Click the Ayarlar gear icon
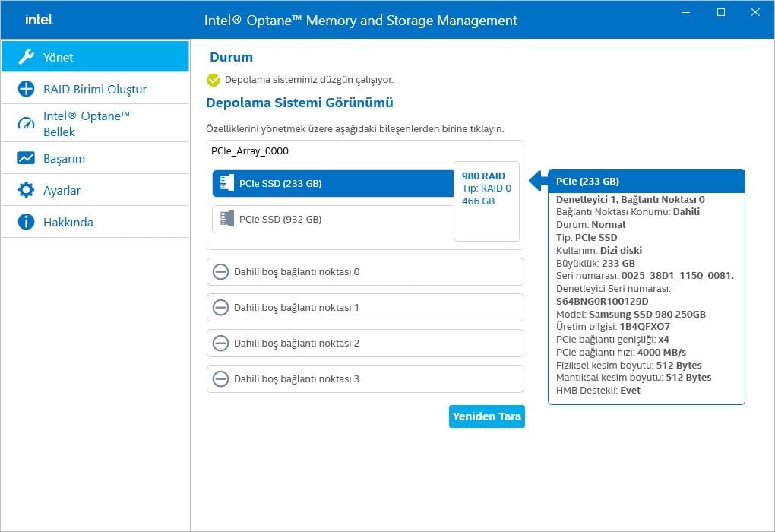The height and width of the screenshot is (532, 775). click(26, 191)
